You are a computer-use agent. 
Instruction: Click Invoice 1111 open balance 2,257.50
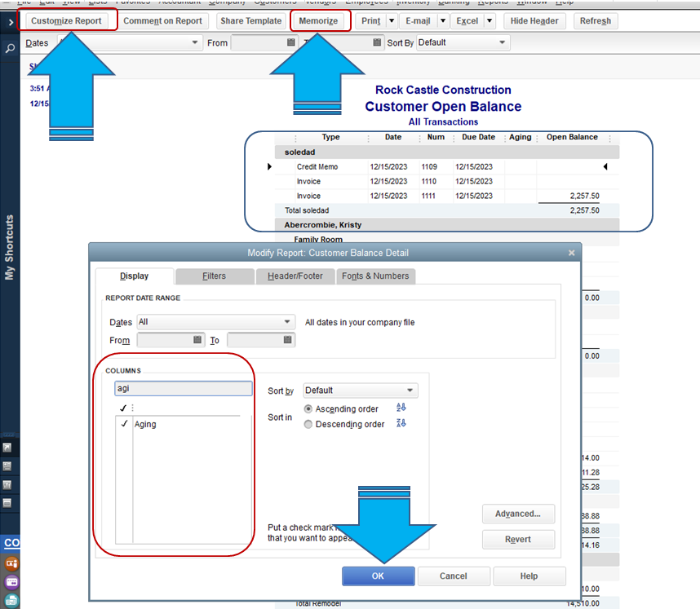[x=584, y=196]
